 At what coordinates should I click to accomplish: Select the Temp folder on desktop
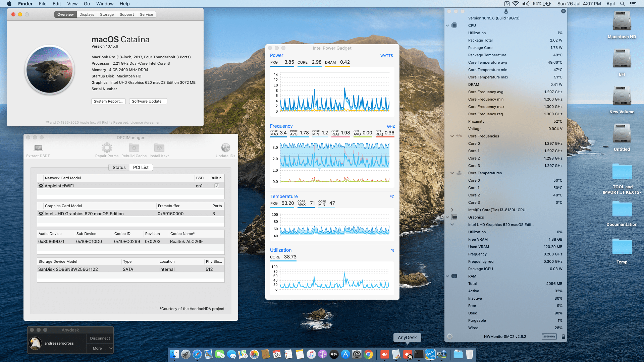pyautogui.click(x=622, y=247)
